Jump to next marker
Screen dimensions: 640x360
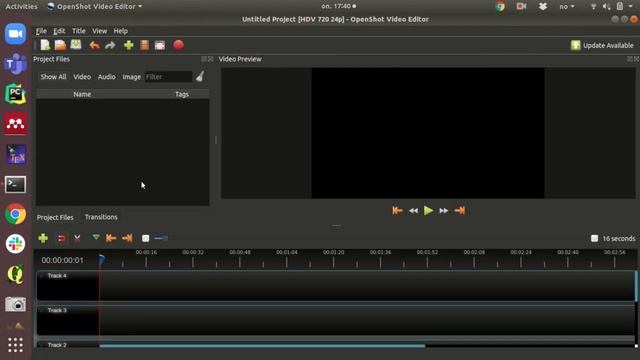127,238
